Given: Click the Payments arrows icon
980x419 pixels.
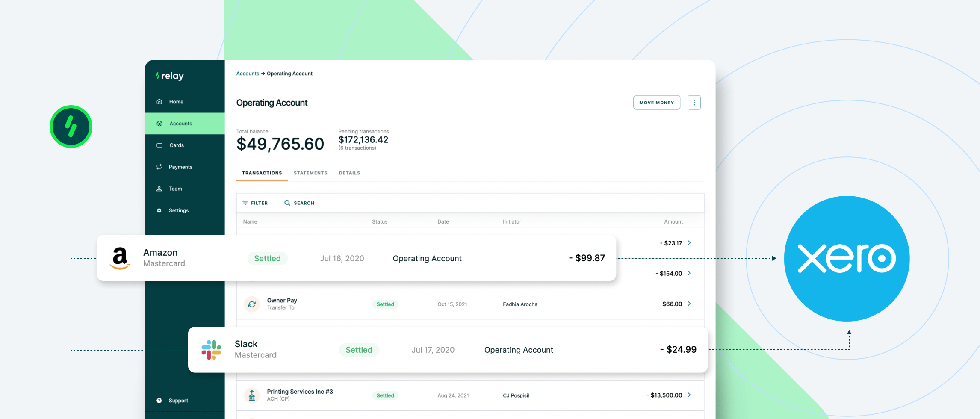Looking at the screenshot, I should tap(159, 167).
